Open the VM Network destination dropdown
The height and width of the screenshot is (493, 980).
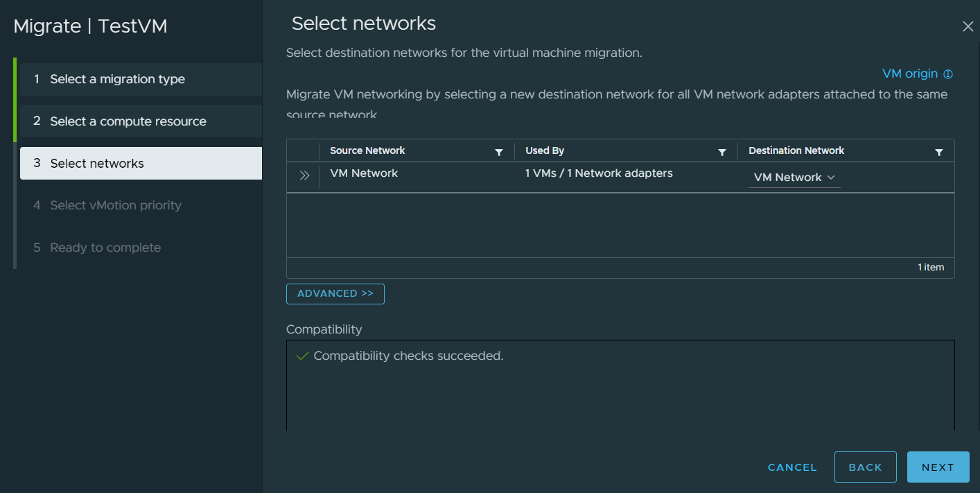pyautogui.click(x=794, y=178)
